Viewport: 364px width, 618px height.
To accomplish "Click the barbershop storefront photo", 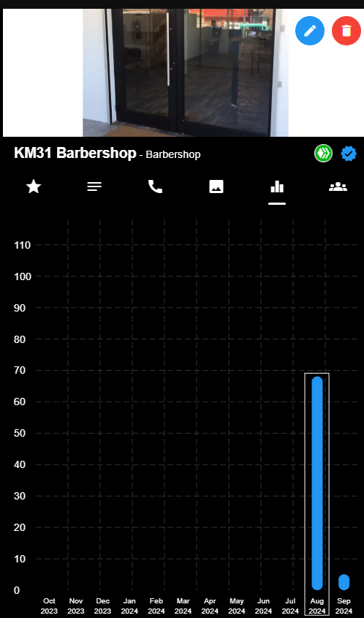I will [186, 72].
